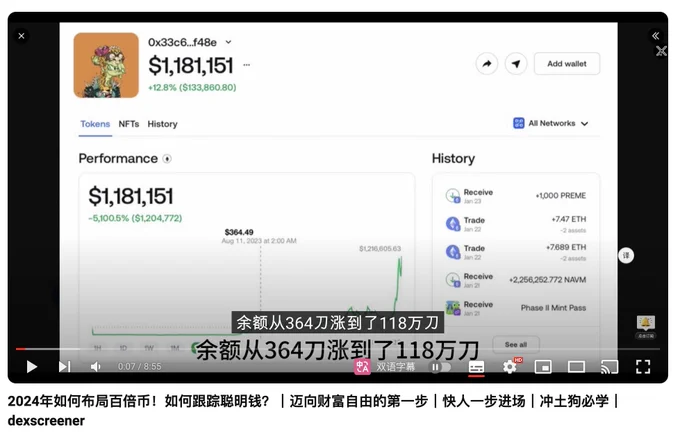Click the bell subscribe notification icon
Viewport: 680px width, 432px height.
pos(645,323)
